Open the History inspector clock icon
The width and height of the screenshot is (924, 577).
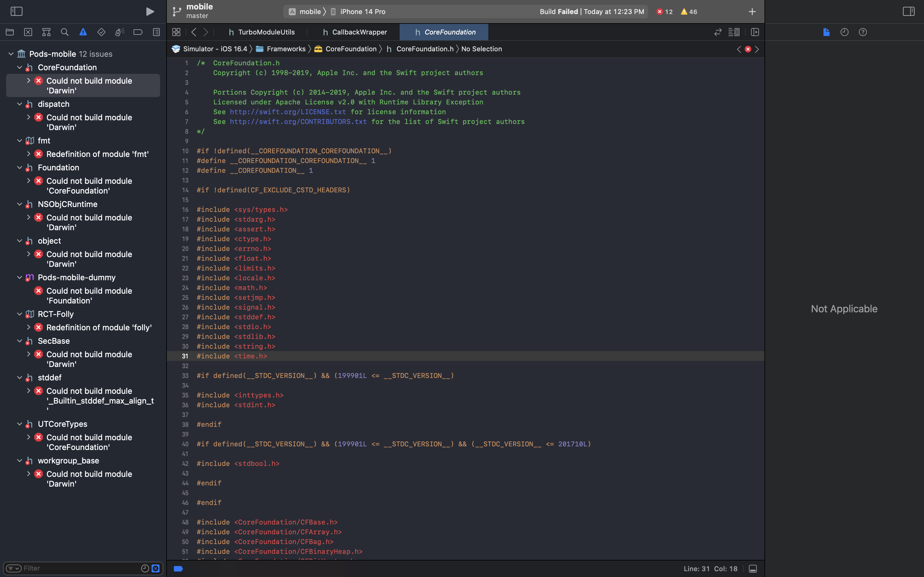pyautogui.click(x=844, y=32)
